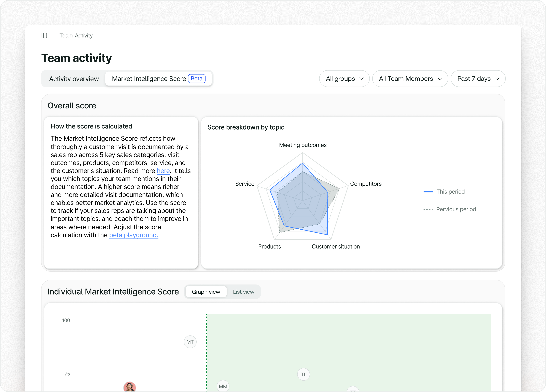The image size is (546, 392).
Task: Switch to List view
Action: coord(243,292)
